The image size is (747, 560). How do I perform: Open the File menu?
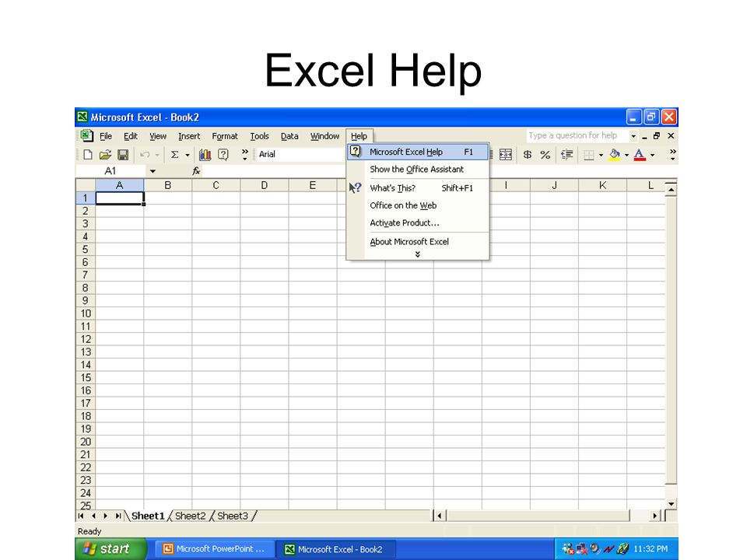point(106,136)
